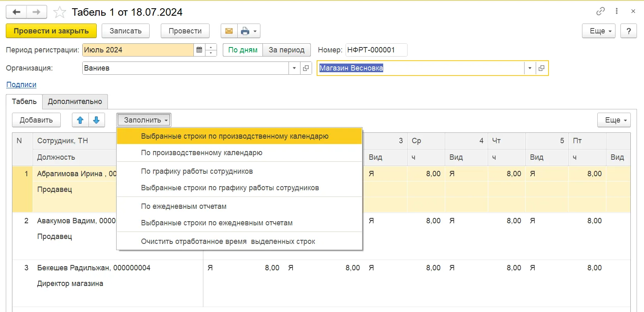The height and width of the screenshot is (312, 644).
Task: Print the timesheet using the printer icon
Action: (245, 31)
